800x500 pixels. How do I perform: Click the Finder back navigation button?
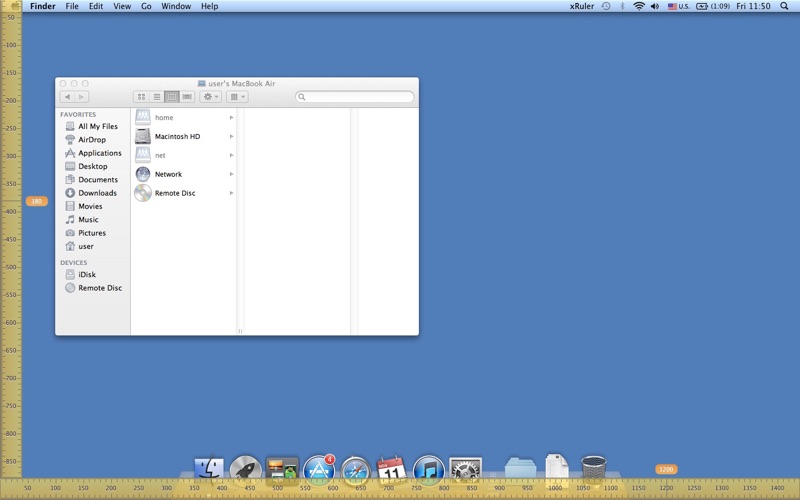pyautogui.click(x=67, y=96)
